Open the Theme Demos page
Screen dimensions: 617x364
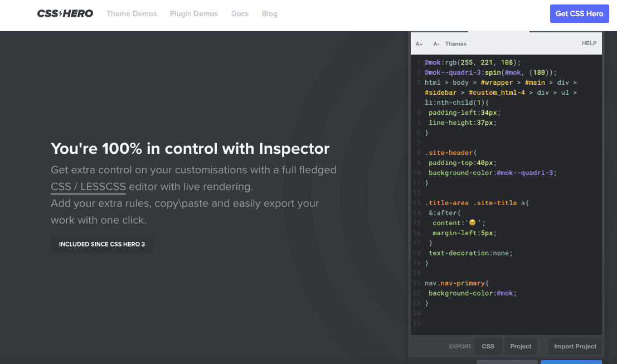tap(132, 14)
